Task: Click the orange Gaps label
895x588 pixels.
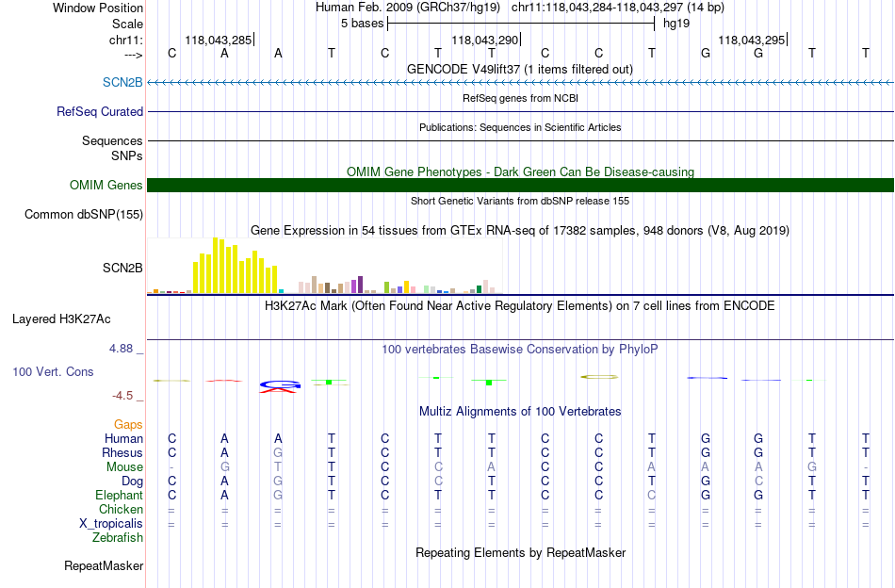Action: pyautogui.click(x=128, y=424)
